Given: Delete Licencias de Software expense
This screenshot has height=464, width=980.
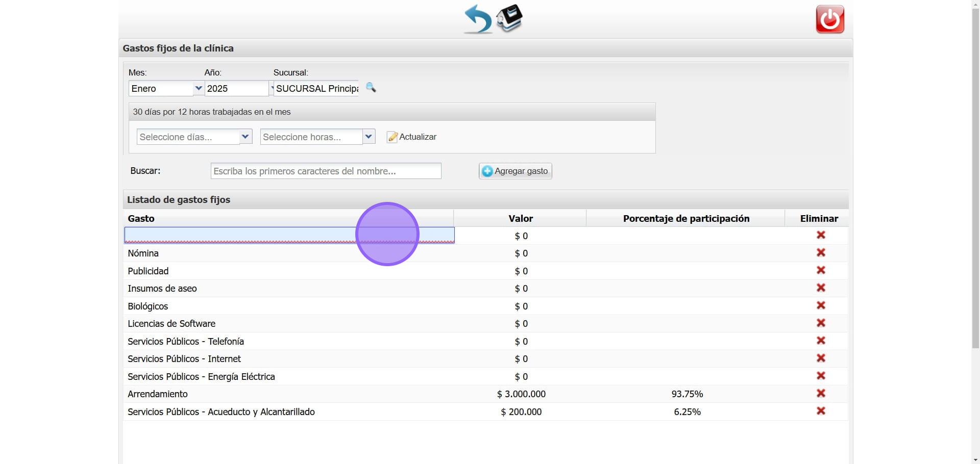Looking at the screenshot, I should 821,323.
